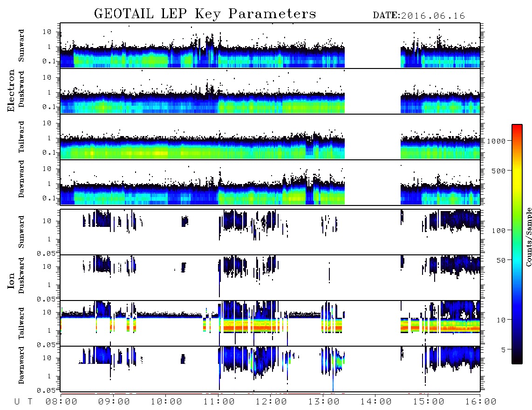
Task: Click the U T time axis label
Action: coord(23,402)
